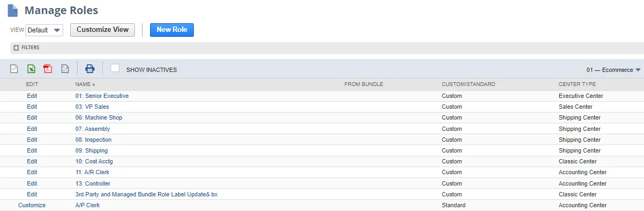Click the export page icon beside PDF
This screenshot has height=211, width=644.
pyautogui.click(x=65, y=69)
